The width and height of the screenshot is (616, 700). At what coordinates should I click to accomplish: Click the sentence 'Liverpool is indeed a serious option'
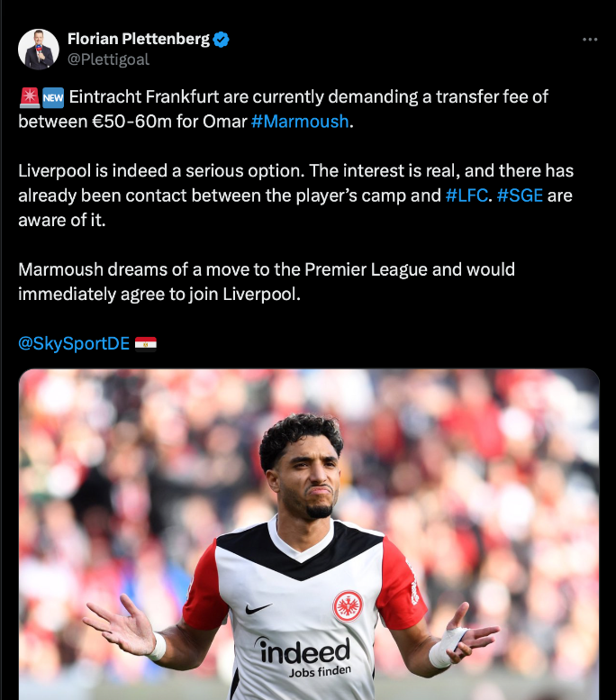click(x=161, y=170)
